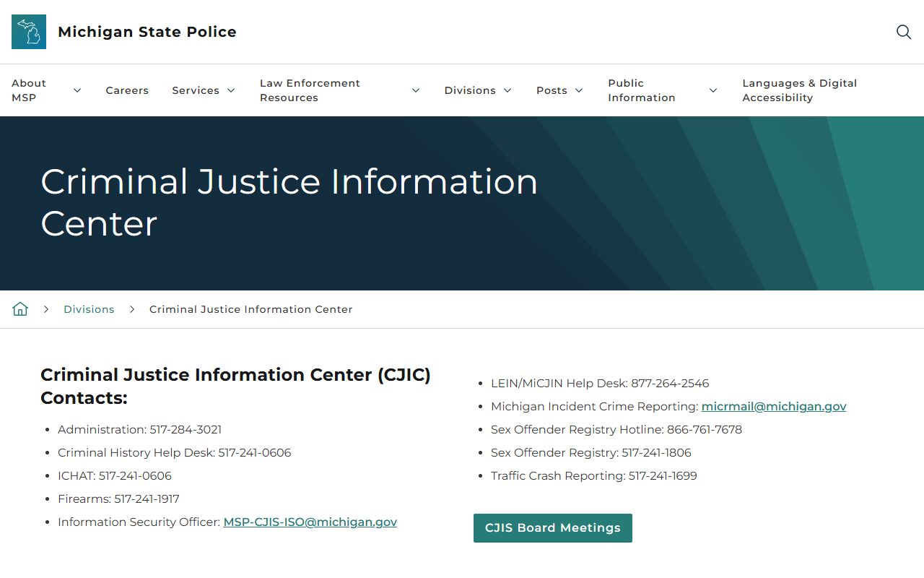Open the About MSP menu item
The width and height of the screenshot is (924, 578).
[x=29, y=90]
